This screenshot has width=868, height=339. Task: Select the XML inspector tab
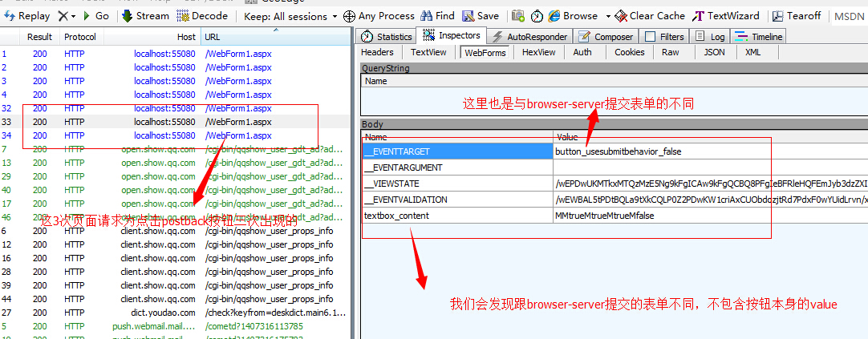coord(752,52)
